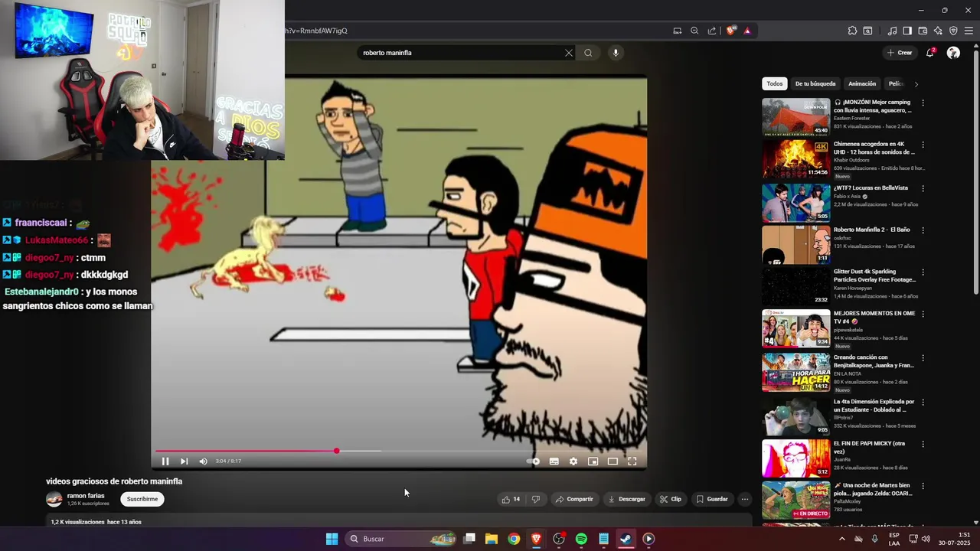Screen dimensions: 980x551
Task: Open the Brave Rewards triangle icon
Action: [x=747, y=31]
